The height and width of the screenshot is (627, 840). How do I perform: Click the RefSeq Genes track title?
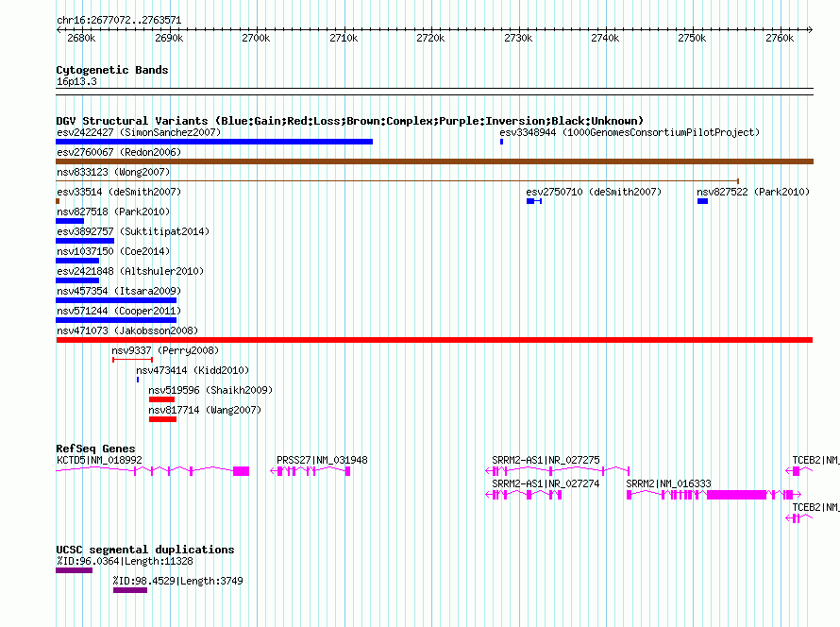click(x=95, y=449)
